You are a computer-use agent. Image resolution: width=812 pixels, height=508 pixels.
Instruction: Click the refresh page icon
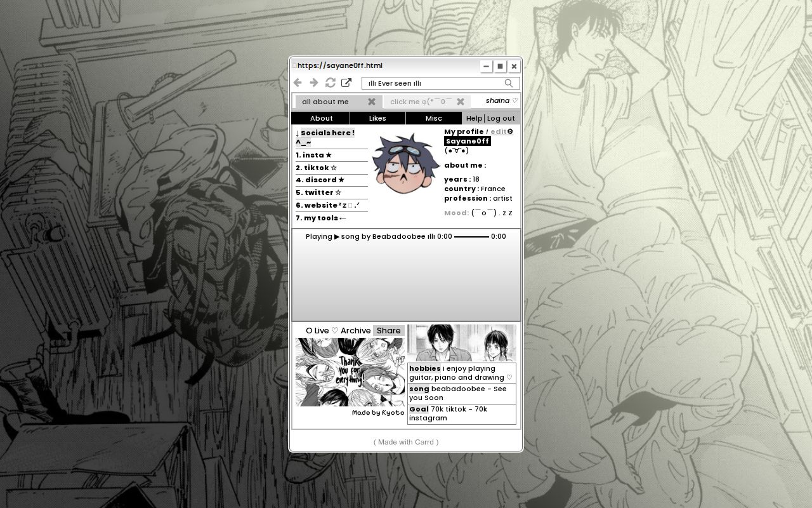[x=330, y=83]
